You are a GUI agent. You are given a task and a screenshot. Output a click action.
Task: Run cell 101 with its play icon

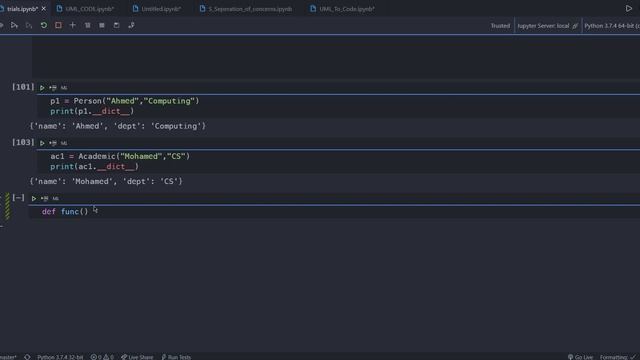42,88
